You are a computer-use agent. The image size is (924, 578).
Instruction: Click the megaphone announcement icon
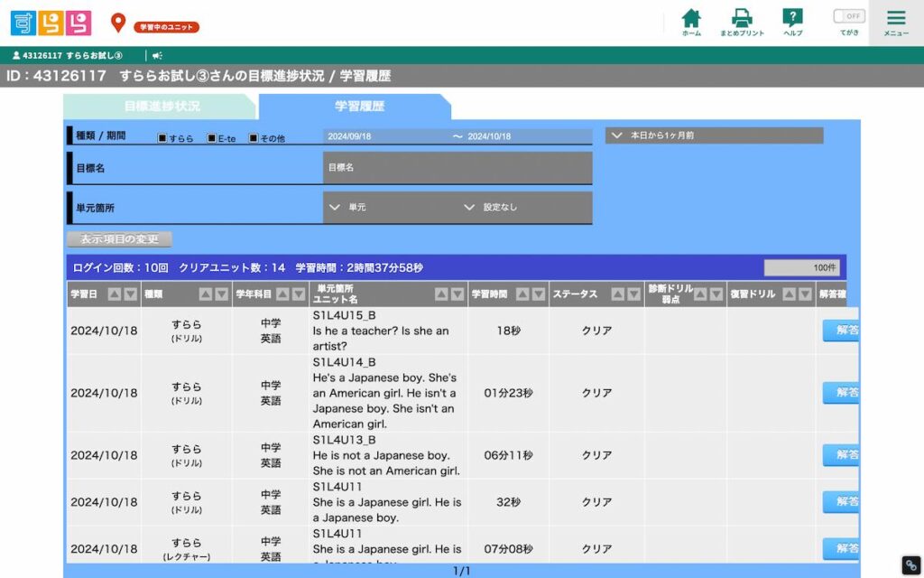(x=157, y=55)
